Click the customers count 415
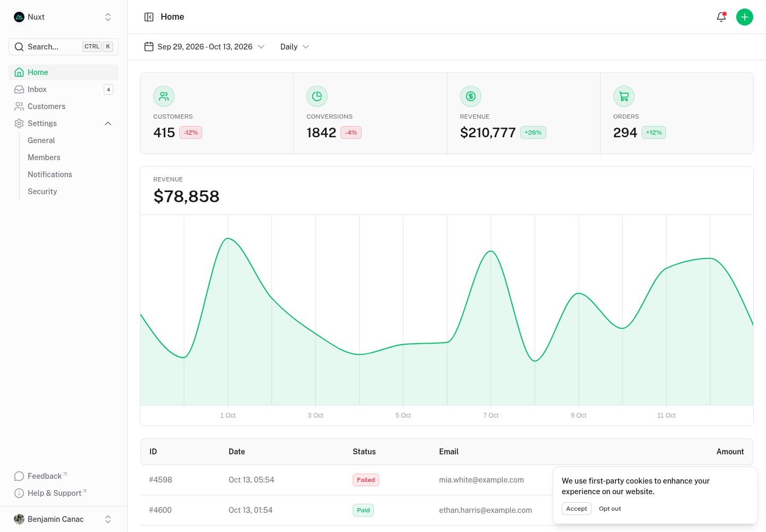The width and height of the screenshot is (766, 532). click(164, 132)
